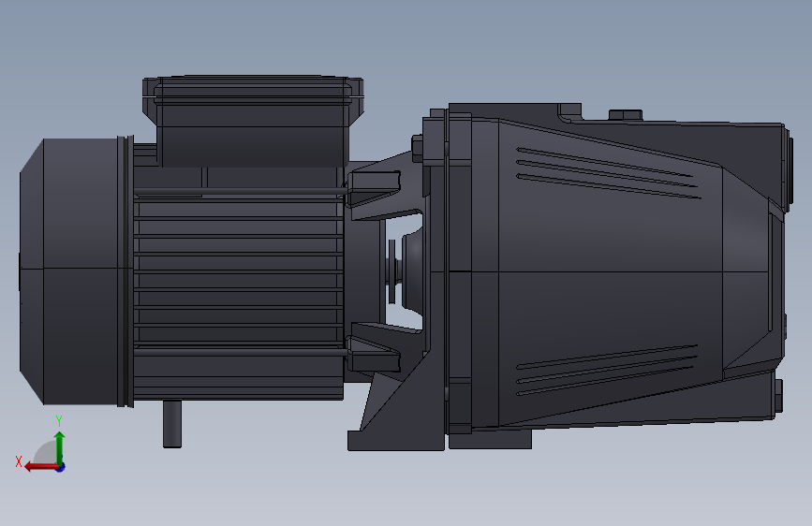Image resolution: width=812 pixels, height=526 pixels.
Task: Click the green Y axis arrow on the triad
Action: [60, 447]
